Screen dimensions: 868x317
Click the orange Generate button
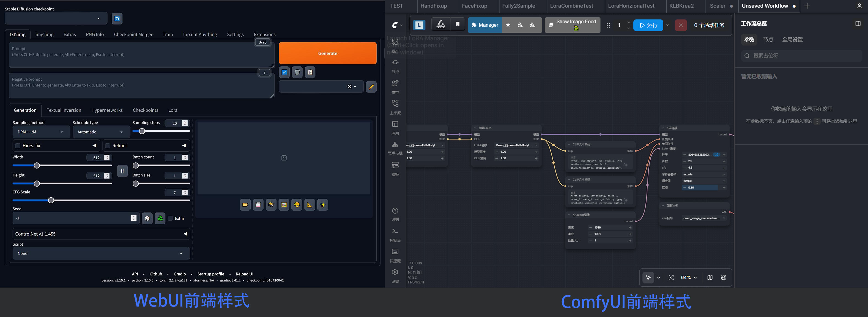[x=327, y=53]
